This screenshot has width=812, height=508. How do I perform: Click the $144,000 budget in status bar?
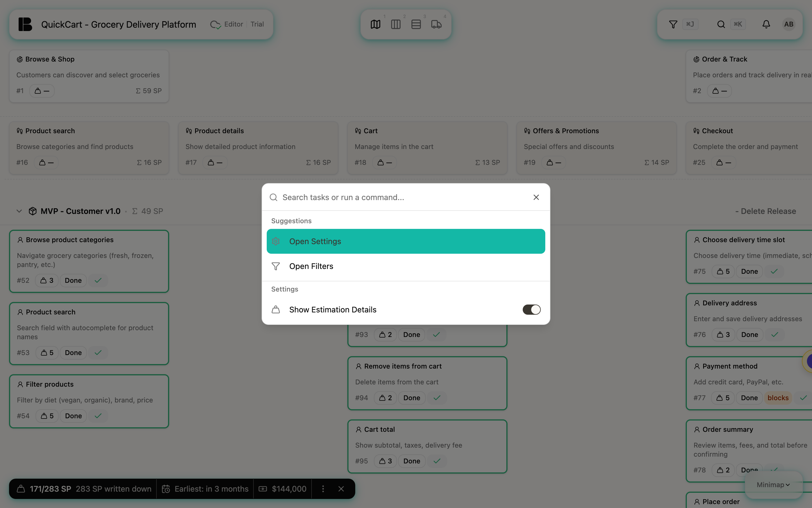(283, 489)
